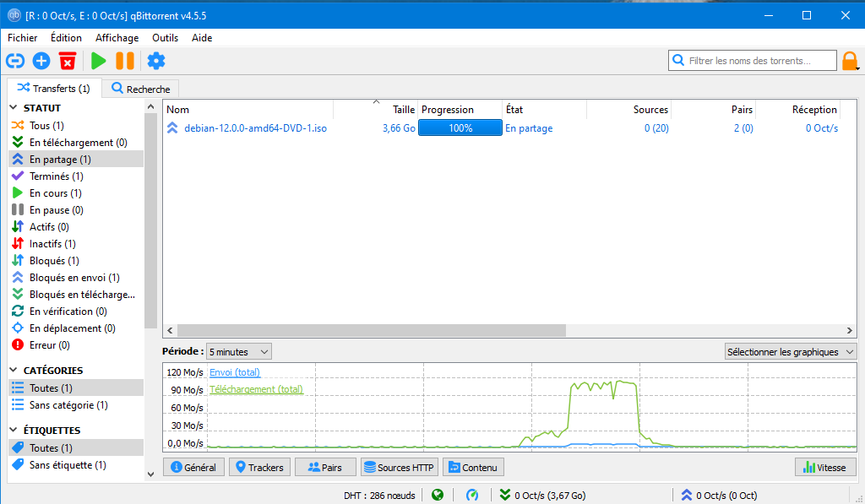The image size is (865, 504).
Task: Select the debian-12.0.0-amd64-DVD-1.iso torrent
Action: [x=255, y=128]
